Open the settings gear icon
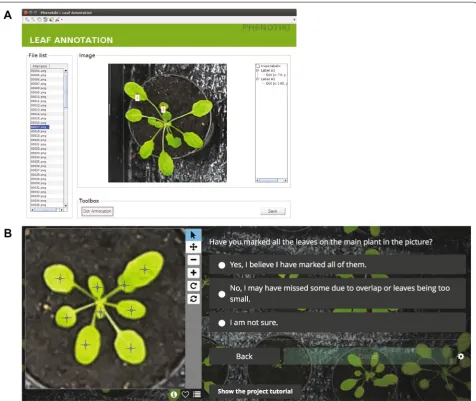The image size is (476, 401). pyautogui.click(x=461, y=356)
